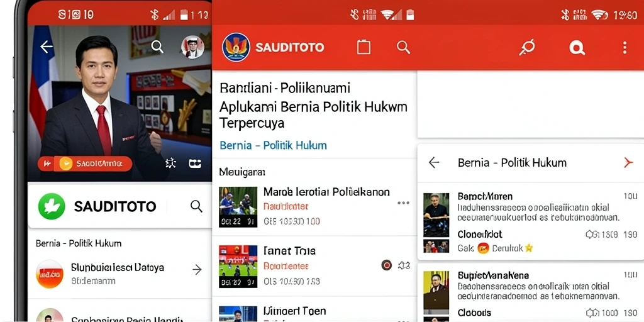Click the red forward arrow in Bernia panel
Image resolution: width=644 pixels, height=322 pixels.
[x=628, y=163]
